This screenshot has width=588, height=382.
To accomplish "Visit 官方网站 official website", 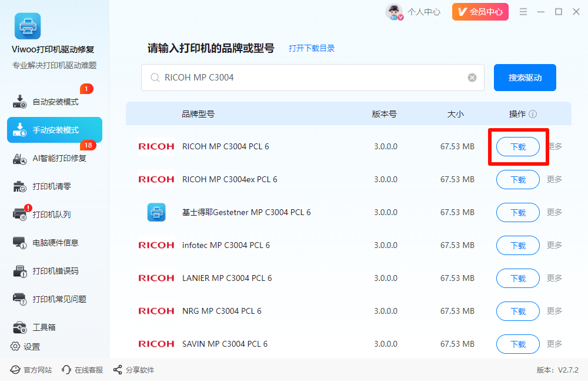I will pyautogui.click(x=31, y=370).
